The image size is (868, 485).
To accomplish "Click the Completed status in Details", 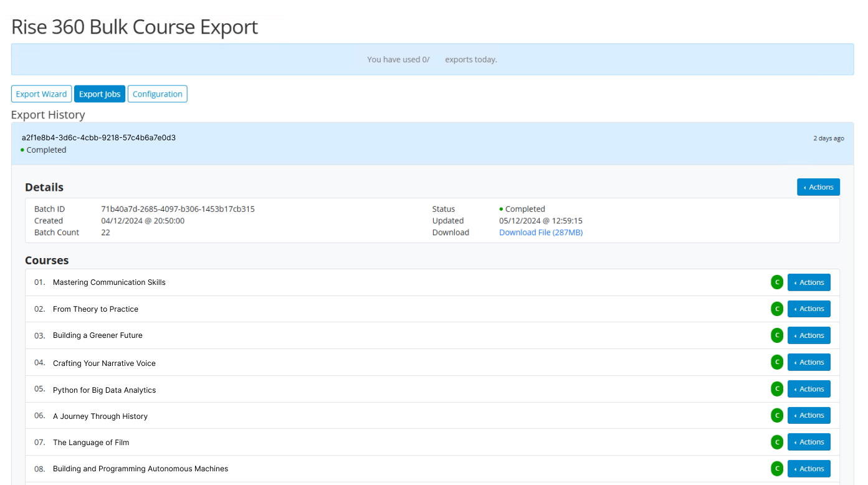I will click(522, 209).
